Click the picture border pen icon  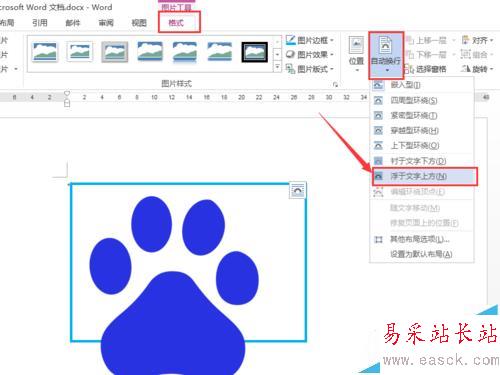[290, 40]
